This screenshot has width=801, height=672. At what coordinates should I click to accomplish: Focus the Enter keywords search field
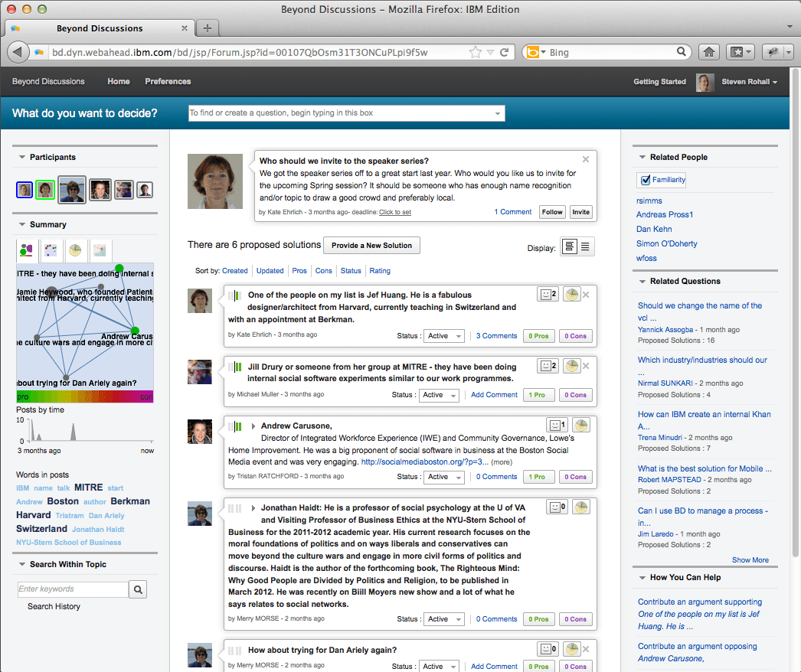pyautogui.click(x=73, y=589)
